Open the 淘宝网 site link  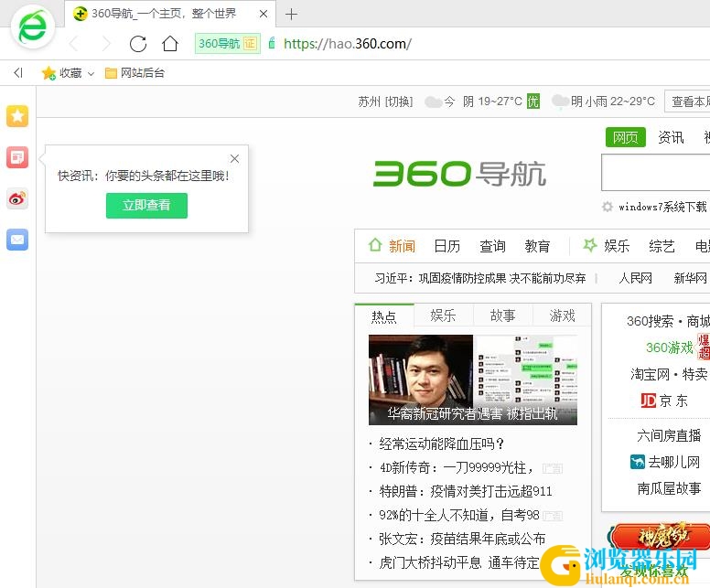click(x=651, y=374)
